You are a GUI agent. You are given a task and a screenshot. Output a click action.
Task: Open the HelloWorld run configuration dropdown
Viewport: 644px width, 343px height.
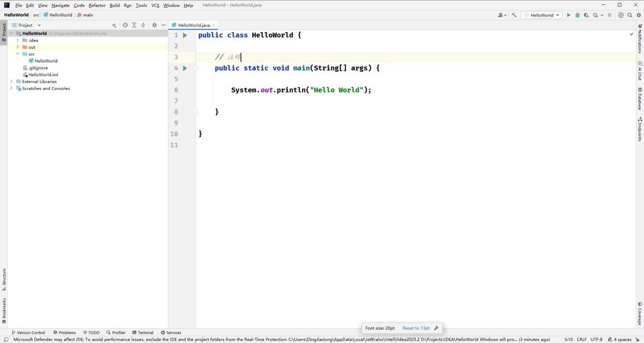coord(542,15)
